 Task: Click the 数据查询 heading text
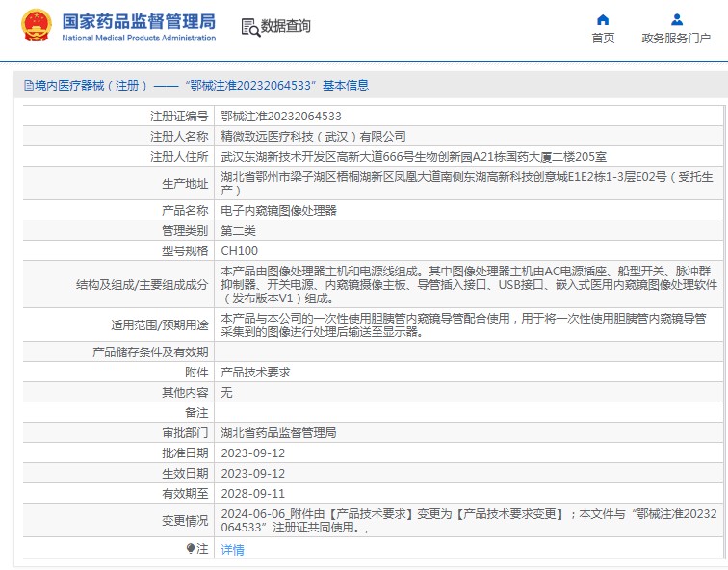[286, 26]
